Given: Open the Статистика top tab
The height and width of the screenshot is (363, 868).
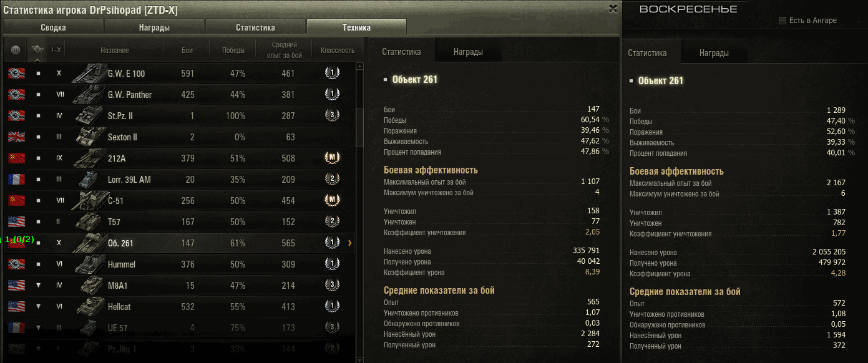Looking at the screenshot, I should click(255, 27).
